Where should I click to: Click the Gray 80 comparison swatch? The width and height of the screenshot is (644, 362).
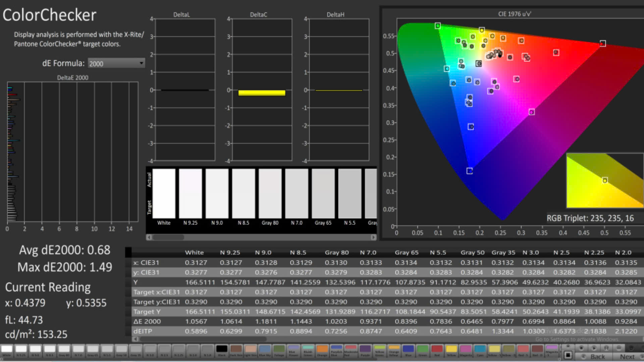pyautogui.click(x=270, y=193)
